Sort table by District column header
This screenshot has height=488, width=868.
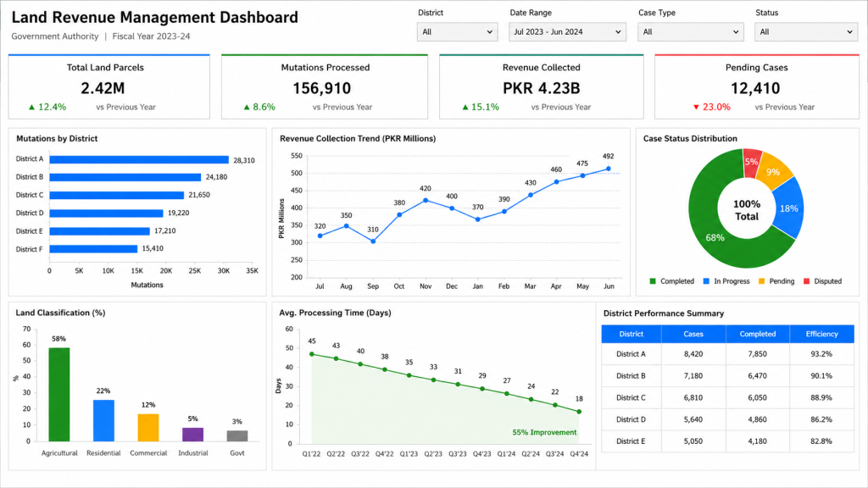[x=631, y=334]
